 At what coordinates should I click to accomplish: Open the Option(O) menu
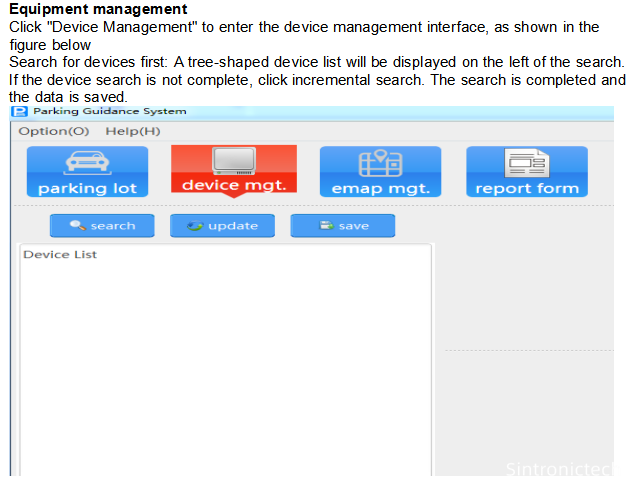coord(54,131)
